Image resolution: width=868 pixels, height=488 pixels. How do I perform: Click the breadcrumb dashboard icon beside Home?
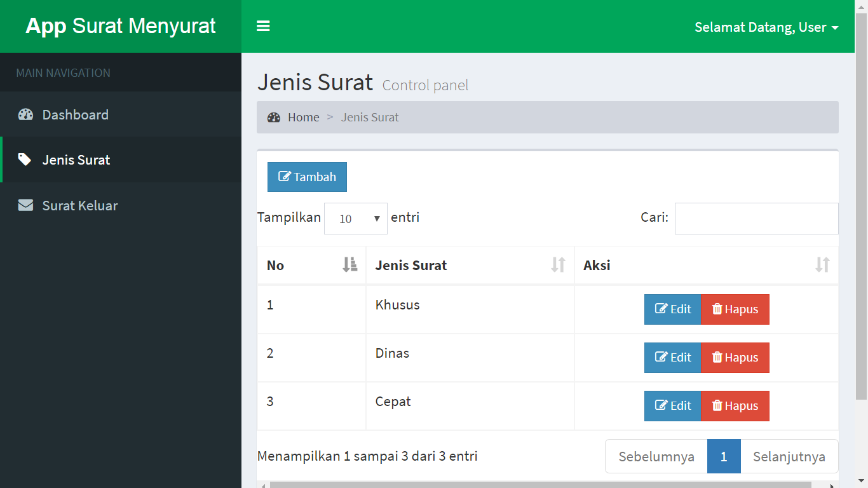pyautogui.click(x=274, y=118)
